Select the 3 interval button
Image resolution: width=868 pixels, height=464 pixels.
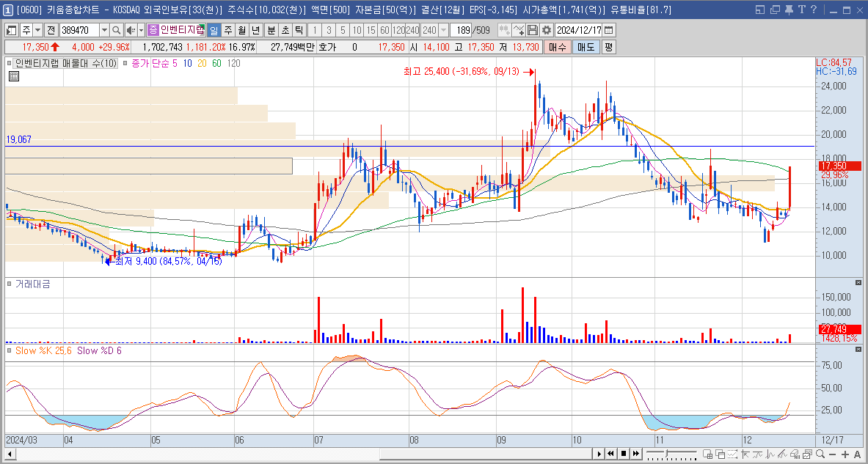[x=329, y=30]
